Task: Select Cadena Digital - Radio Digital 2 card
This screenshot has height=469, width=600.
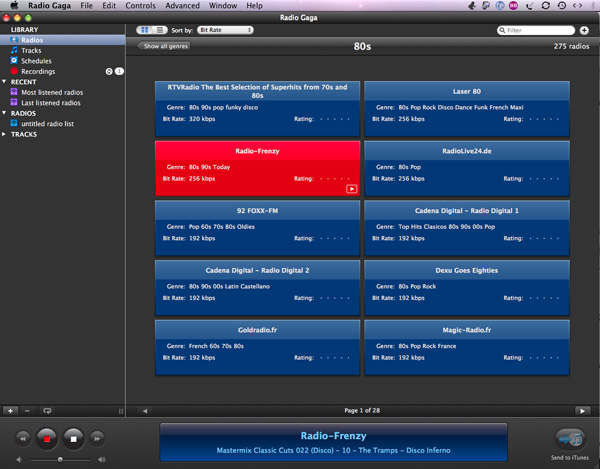Action: tap(258, 288)
